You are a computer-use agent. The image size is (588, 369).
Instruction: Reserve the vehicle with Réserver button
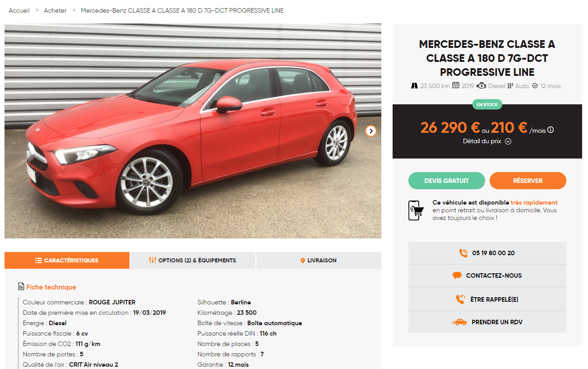[528, 181]
